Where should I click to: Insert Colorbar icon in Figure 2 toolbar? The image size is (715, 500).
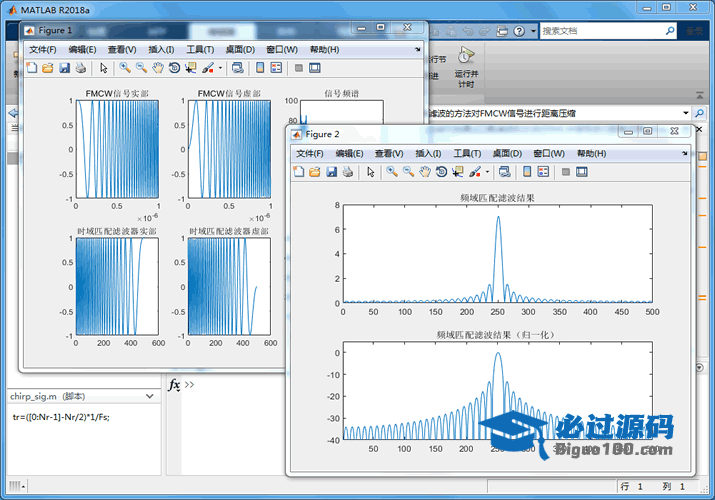527,172
